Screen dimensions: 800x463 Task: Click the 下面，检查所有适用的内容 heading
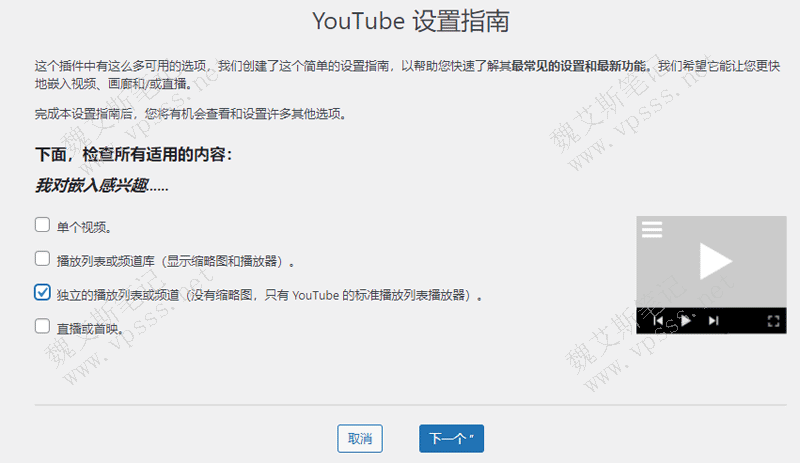(x=134, y=155)
